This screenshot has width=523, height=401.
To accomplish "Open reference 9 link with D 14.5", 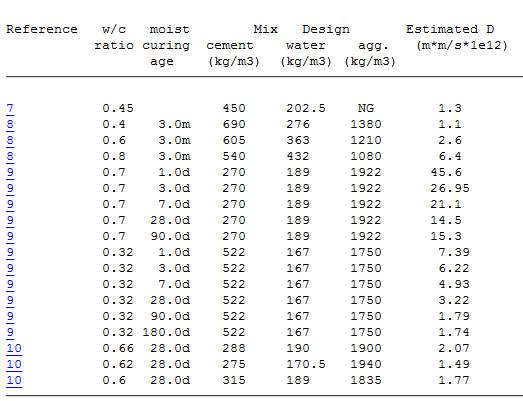I will point(10,221).
